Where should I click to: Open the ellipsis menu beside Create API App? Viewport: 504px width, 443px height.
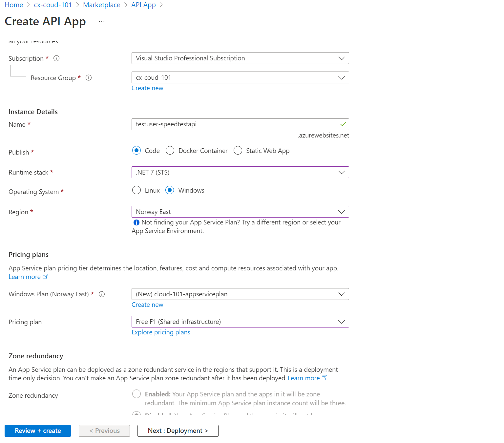(x=102, y=21)
